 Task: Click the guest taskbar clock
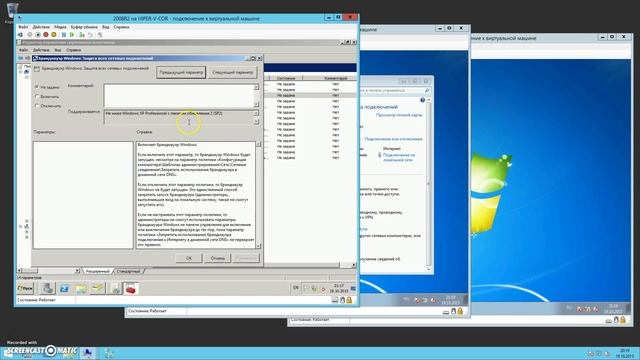(338, 288)
